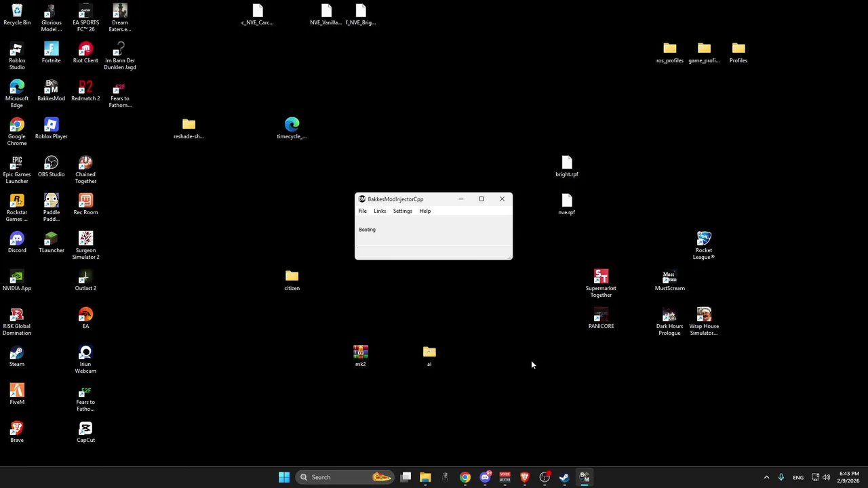Select the RISK Global Domination icon

point(17,322)
